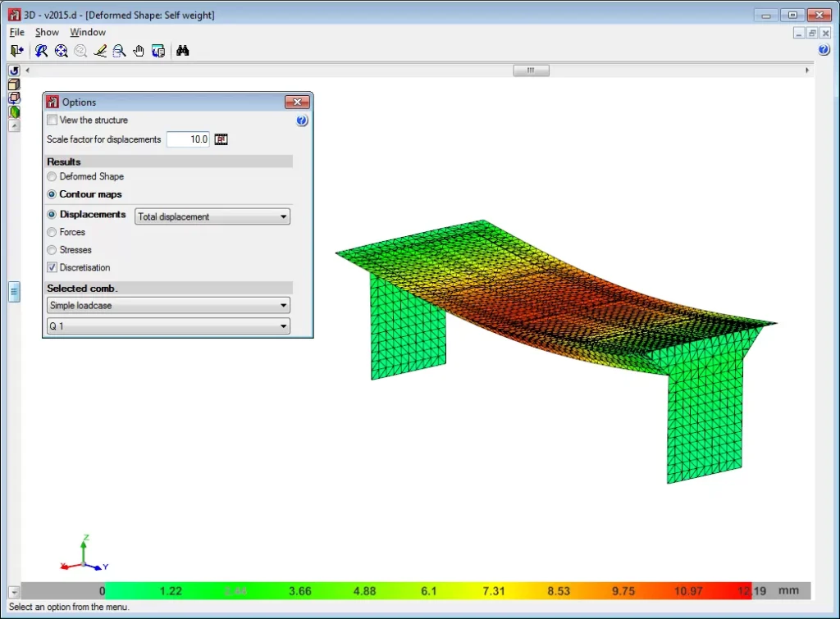This screenshot has width=840, height=619.
Task: Open the File menu
Action: coord(16,32)
